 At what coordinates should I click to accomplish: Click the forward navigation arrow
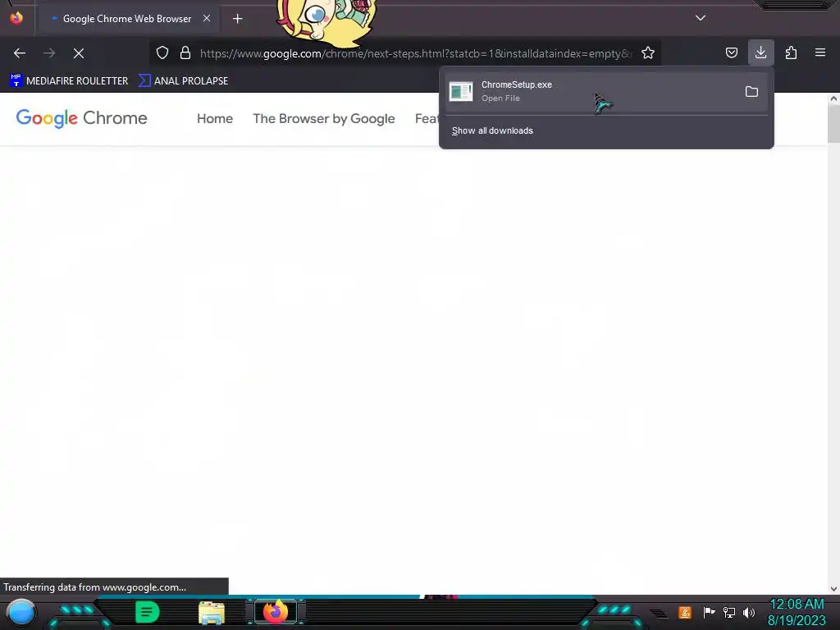[x=49, y=53]
